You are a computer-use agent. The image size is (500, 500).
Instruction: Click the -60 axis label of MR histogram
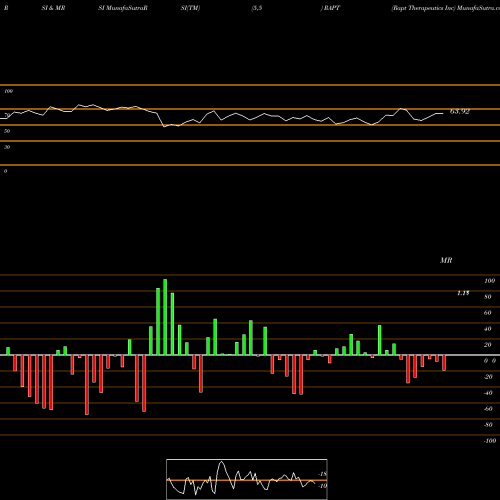tap(488, 409)
